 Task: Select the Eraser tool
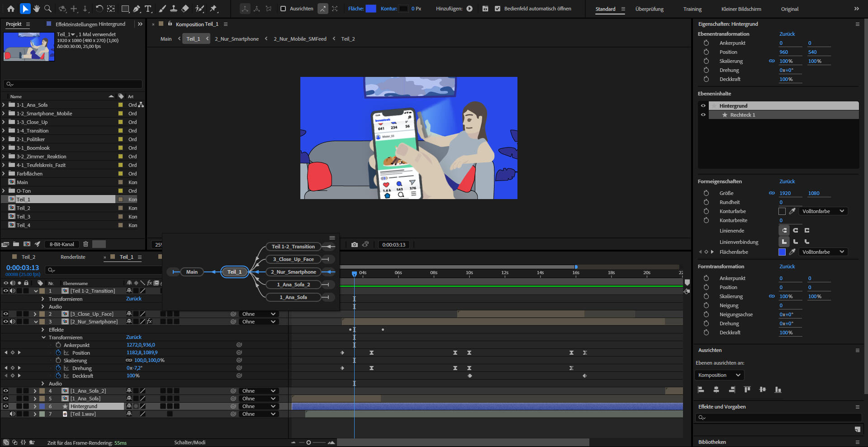185,9
